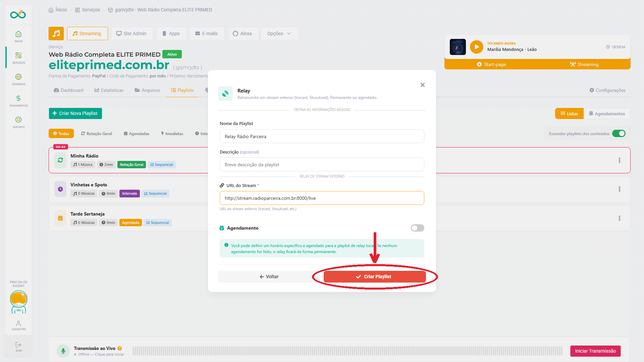Toggle Esconder playlists dos conteúdos switch
The image size is (644, 362).
pos(619,133)
